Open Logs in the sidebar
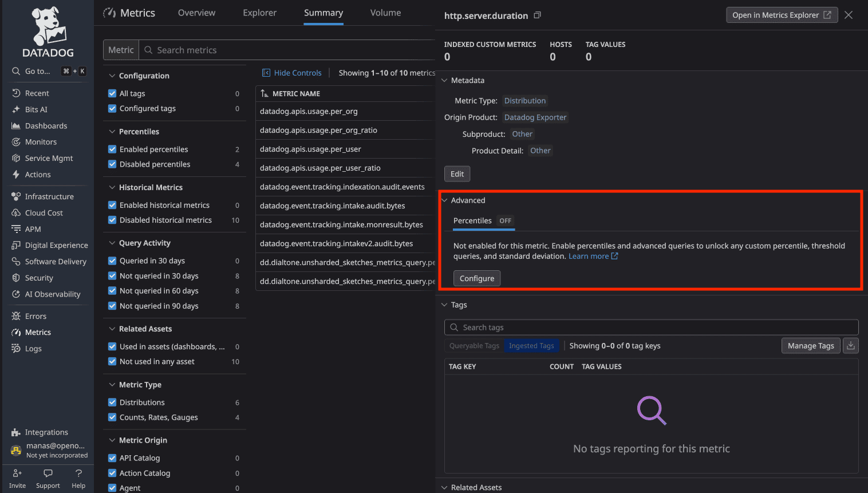Image resolution: width=868 pixels, height=493 pixels. point(34,348)
